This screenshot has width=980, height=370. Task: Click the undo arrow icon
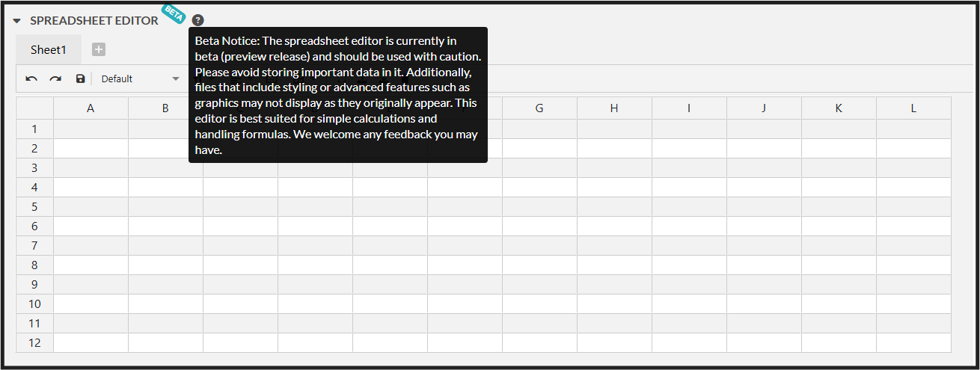coord(31,78)
